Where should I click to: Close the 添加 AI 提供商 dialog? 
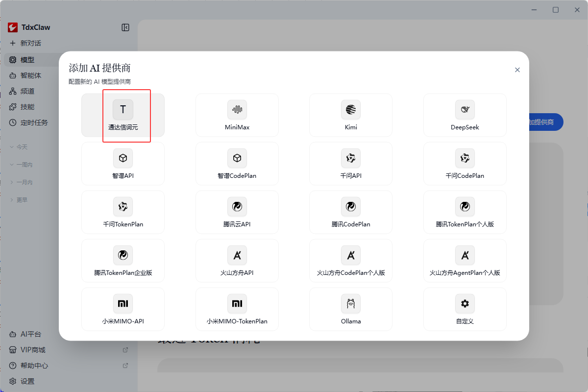(x=517, y=70)
